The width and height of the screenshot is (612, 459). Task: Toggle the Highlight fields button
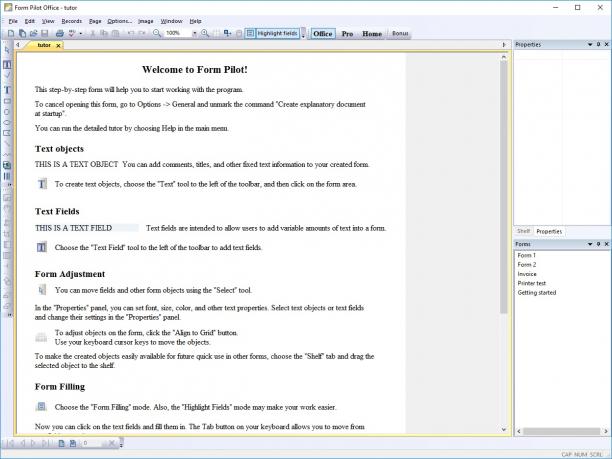pyautogui.click(x=277, y=34)
